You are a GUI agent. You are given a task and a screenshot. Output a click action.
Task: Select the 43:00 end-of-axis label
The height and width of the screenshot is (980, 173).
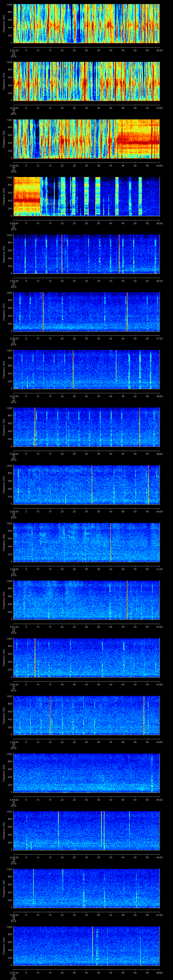click(x=159, y=684)
